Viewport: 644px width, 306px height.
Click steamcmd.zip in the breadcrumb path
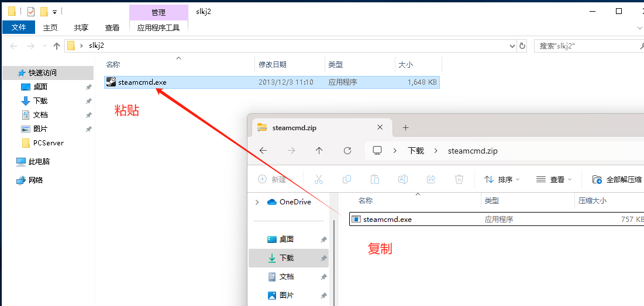pos(473,151)
